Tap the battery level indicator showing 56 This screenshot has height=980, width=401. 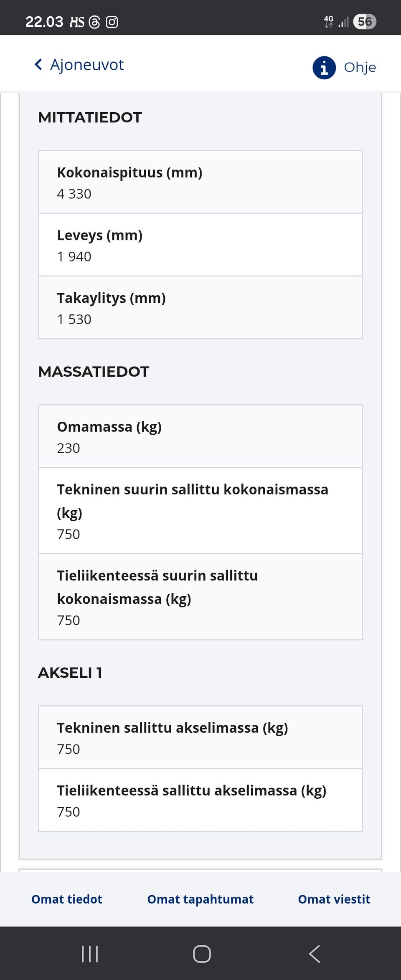pyautogui.click(x=364, y=22)
